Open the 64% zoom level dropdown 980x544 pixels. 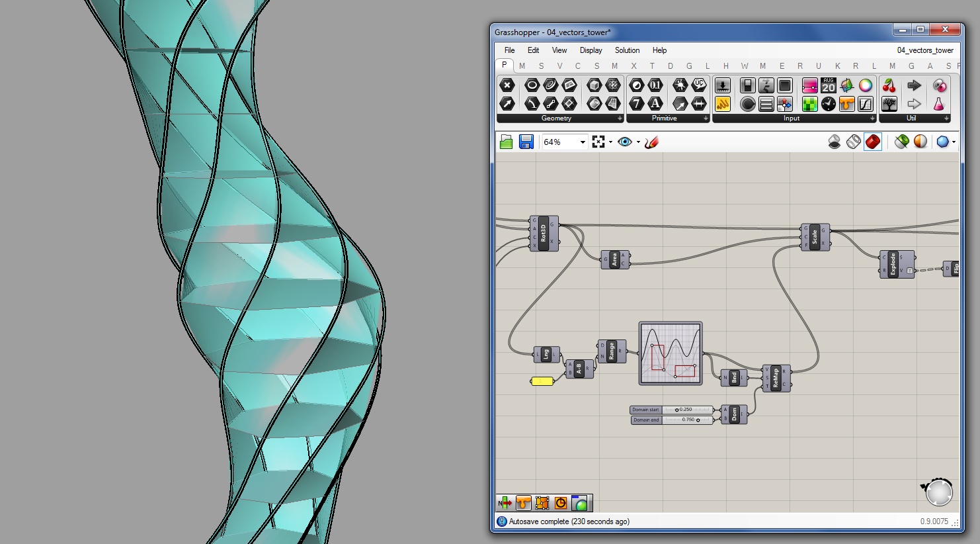point(583,142)
